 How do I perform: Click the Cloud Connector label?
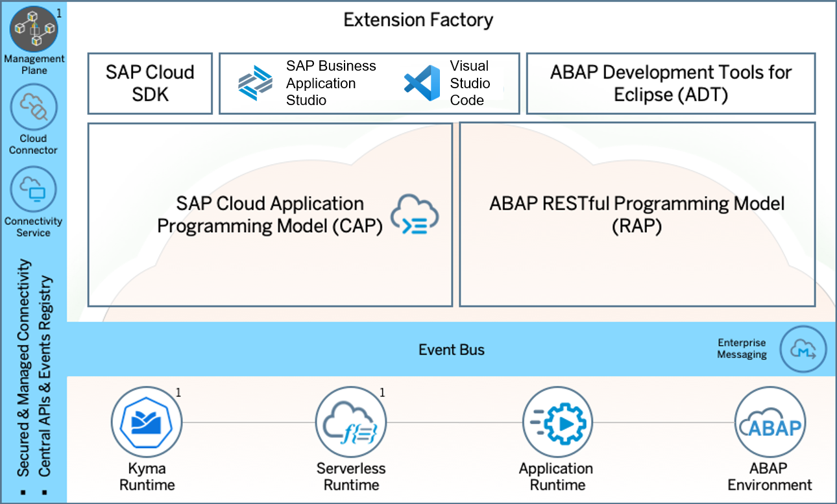(x=33, y=144)
